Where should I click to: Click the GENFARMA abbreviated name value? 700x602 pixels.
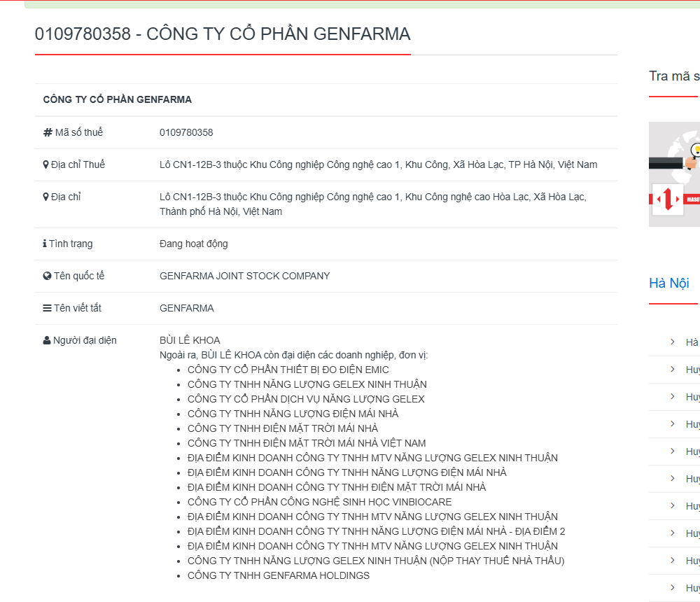click(x=187, y=308)
